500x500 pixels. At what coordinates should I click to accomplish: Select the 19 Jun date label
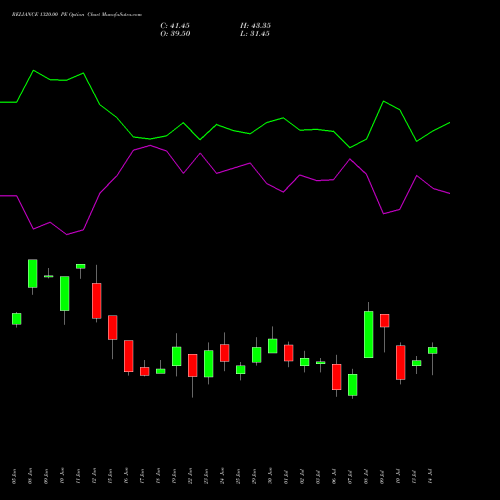tap(174, 476)
